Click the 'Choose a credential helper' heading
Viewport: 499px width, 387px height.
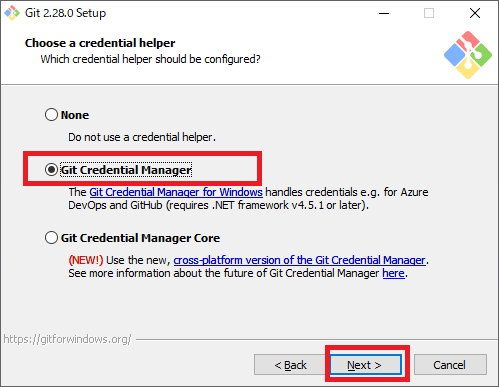coord(100,43)
